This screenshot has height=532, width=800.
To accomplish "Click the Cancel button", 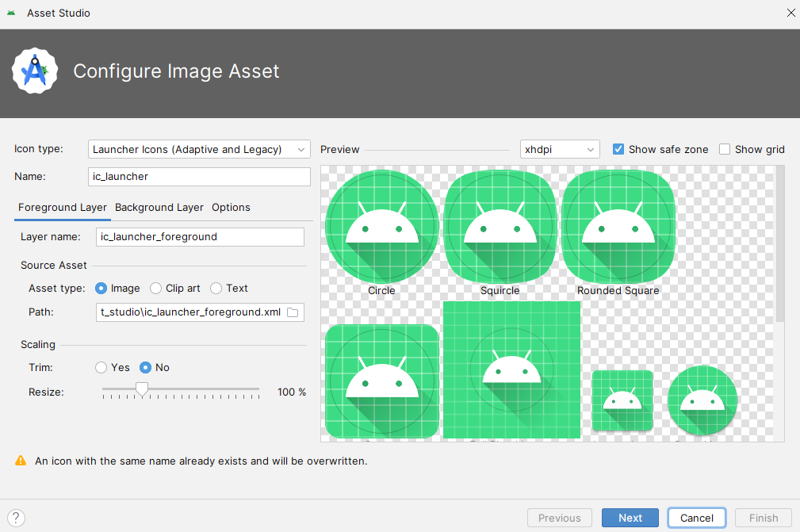I will tap(696, 518).
